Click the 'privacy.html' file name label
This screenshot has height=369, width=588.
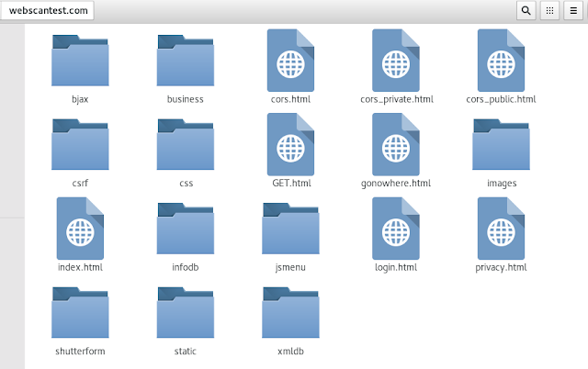pyautogui.click(x=501, y=267)
